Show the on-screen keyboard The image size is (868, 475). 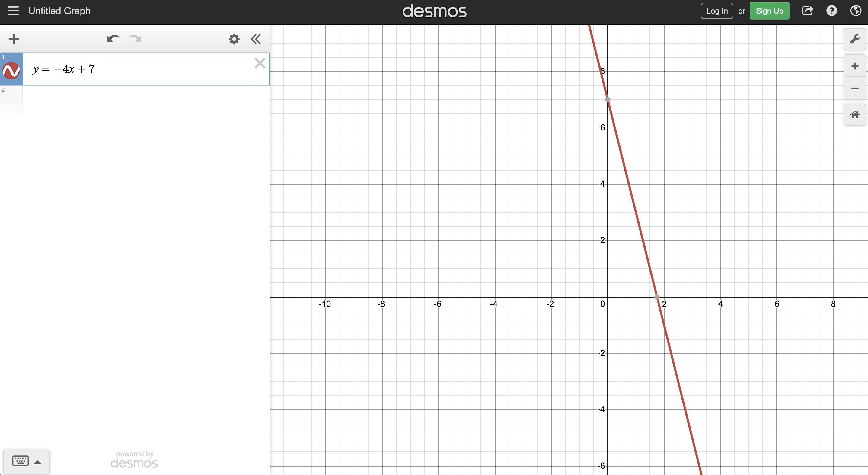20,461
